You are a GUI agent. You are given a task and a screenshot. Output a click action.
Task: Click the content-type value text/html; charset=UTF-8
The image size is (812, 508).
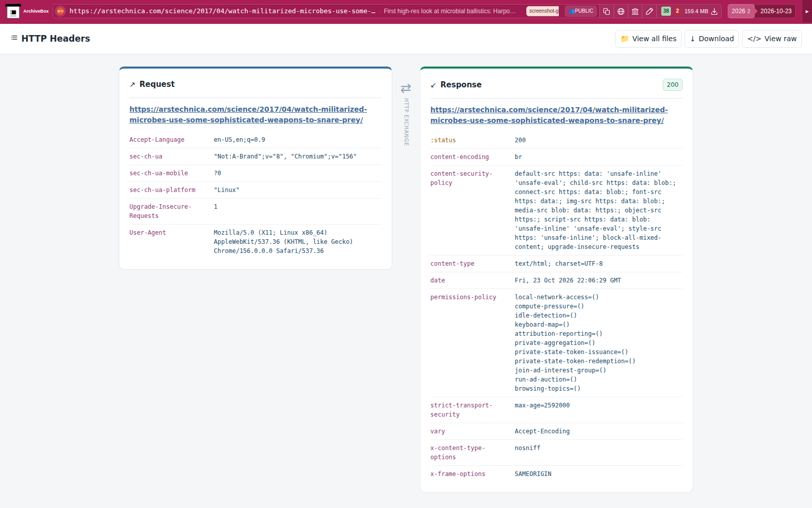(559, 264)
